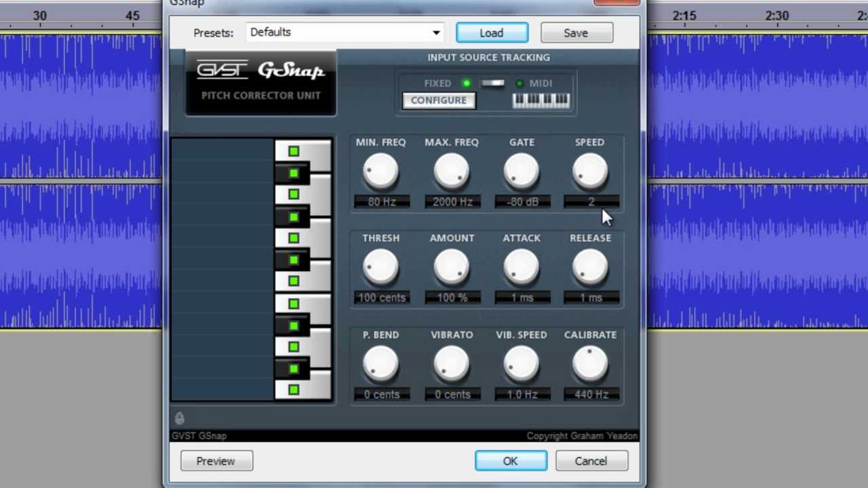
Task: Click the 0 cents value under VIBRATO
Action: pyautogui.click(x=452, y=394)
